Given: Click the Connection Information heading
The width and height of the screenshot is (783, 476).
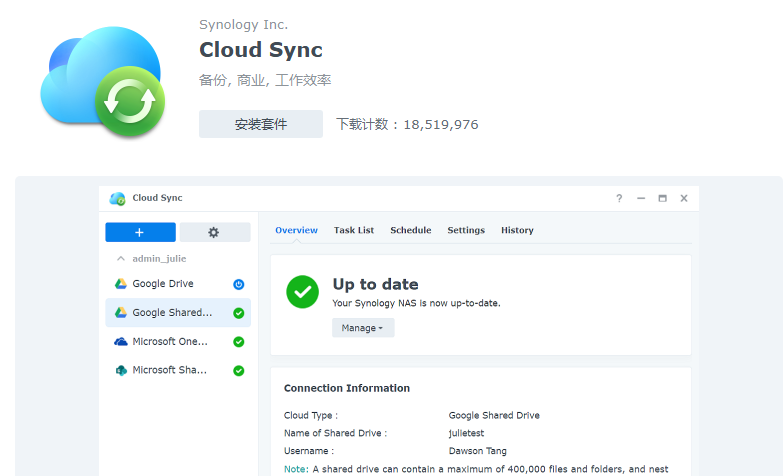Looking at the screenshot, I should [347, 388].
